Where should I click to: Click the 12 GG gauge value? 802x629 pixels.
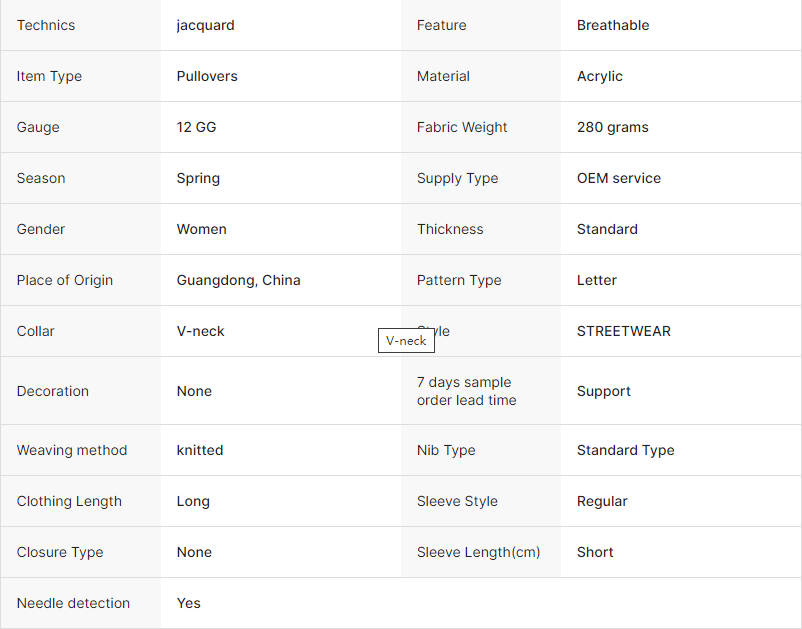point(196,127)
